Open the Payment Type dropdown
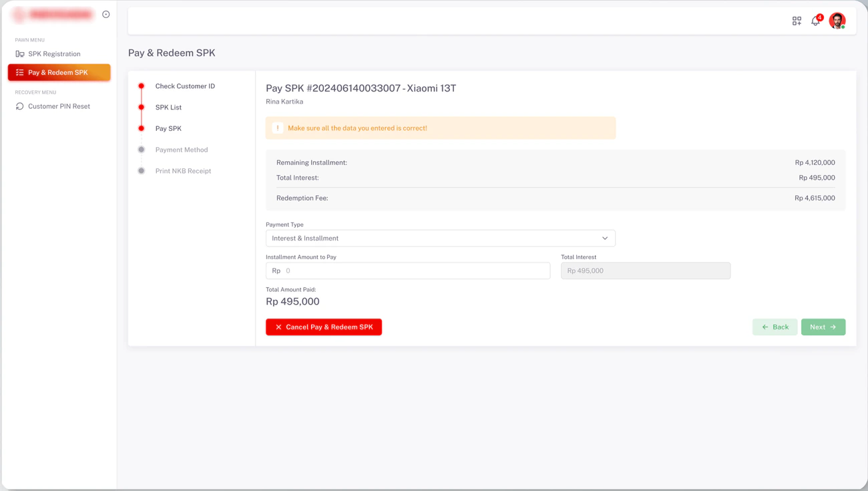868x491 pixels. tap(441, 238)
